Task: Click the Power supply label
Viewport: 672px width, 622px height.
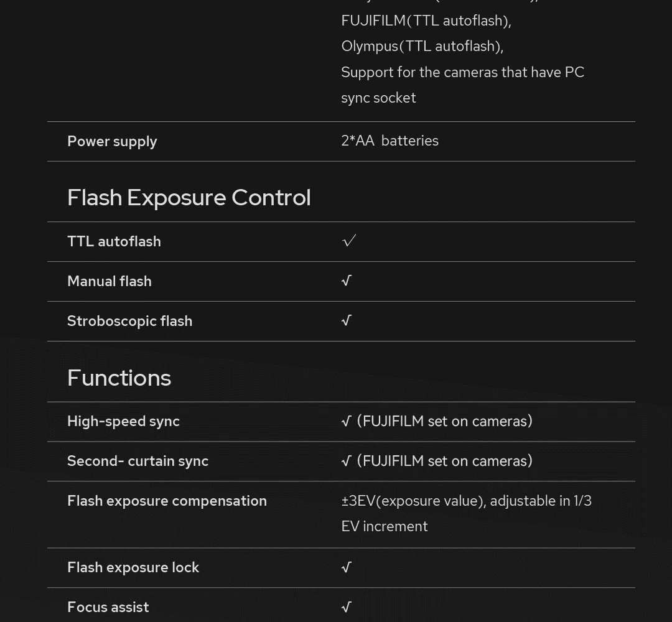Action: coord(112,141)
